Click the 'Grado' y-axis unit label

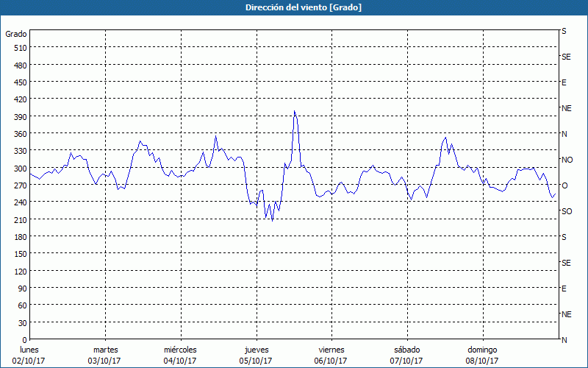(x=16, y=34)
